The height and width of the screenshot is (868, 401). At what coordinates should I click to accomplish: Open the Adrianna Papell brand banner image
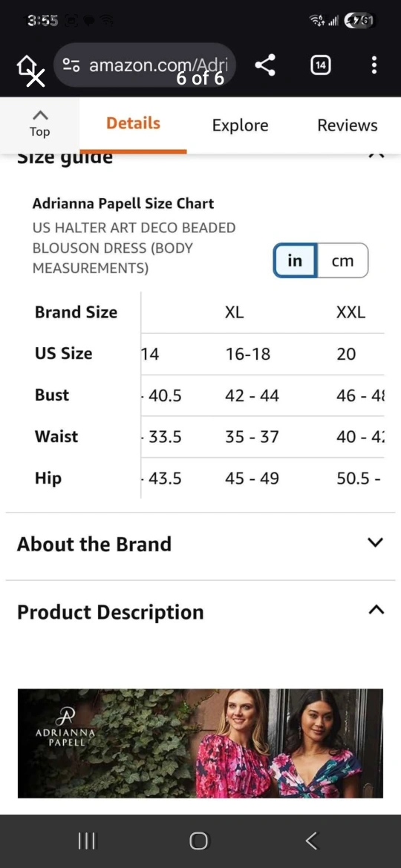200,743
